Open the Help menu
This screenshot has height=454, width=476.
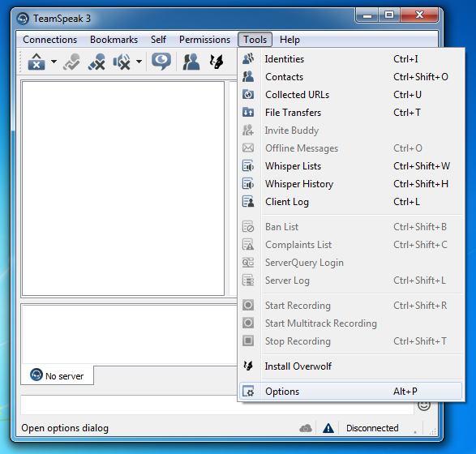tap(289, 40)
